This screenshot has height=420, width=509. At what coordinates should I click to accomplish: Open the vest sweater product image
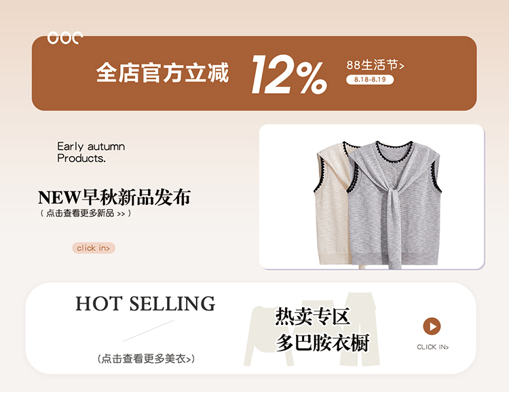coord(372,197)
